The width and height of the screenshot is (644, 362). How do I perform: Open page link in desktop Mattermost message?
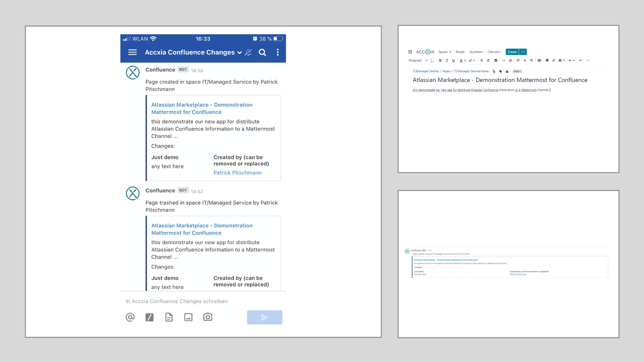point(446,260)
